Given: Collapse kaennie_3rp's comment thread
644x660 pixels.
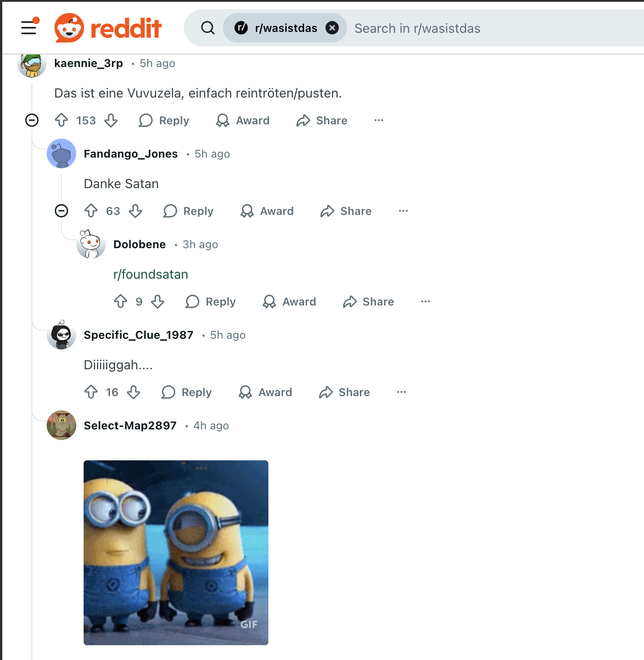Looking at the screenshot, I should coord(32,121).
